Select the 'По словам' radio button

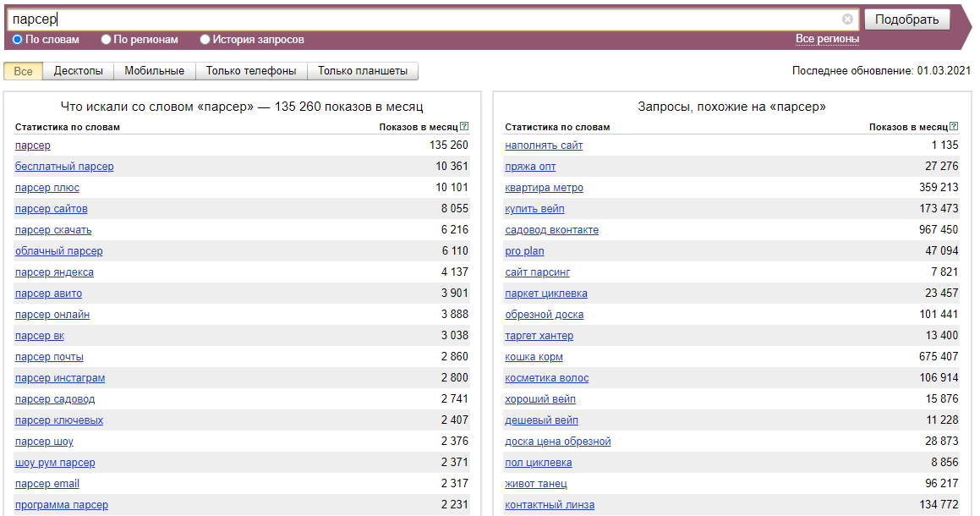coord(18,40)
